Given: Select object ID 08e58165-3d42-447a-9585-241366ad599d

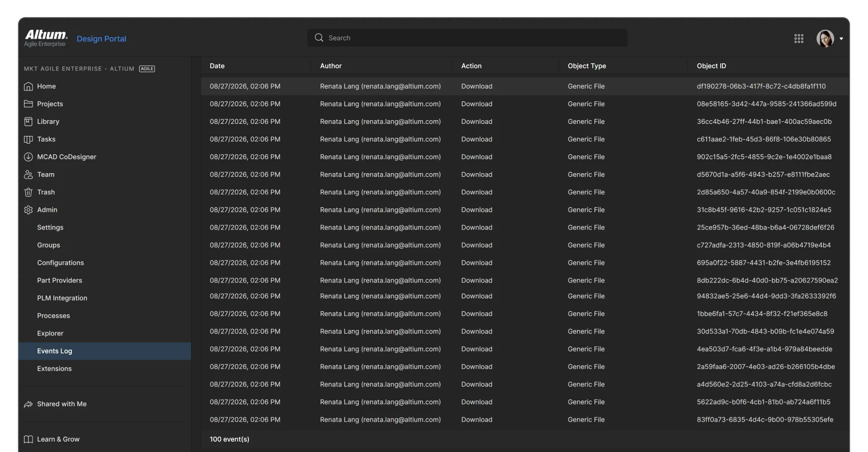Looking at the screenshot, I should pyautogui.click(x=767, y=104).
